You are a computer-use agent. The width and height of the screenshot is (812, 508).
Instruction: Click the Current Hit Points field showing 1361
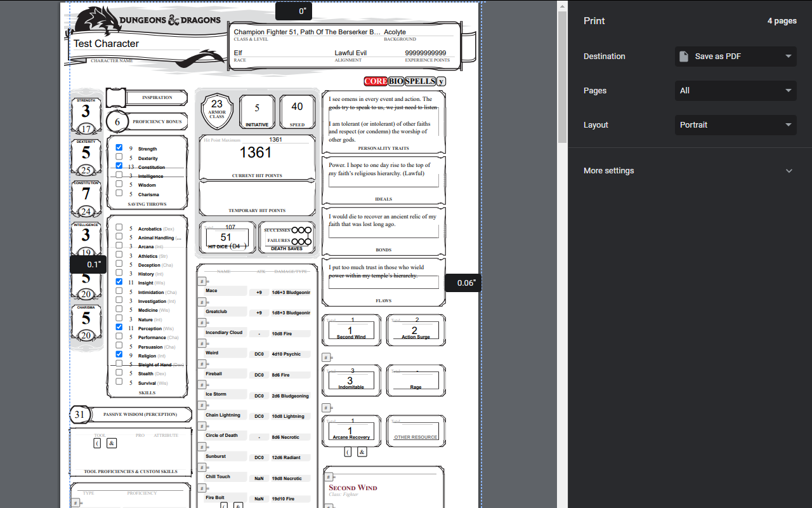point(256,152)
